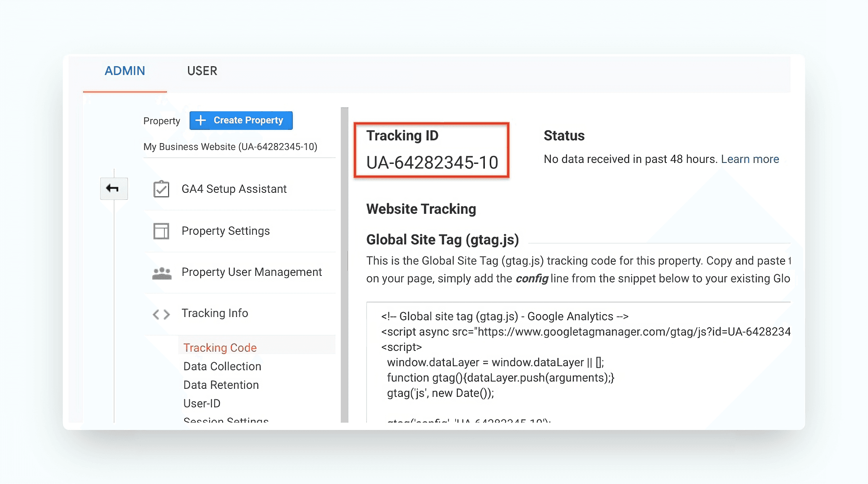The width and height of the screenshot is (868, 484).
Task: Switch to the ADMIN tab
Action: [125, 71]
